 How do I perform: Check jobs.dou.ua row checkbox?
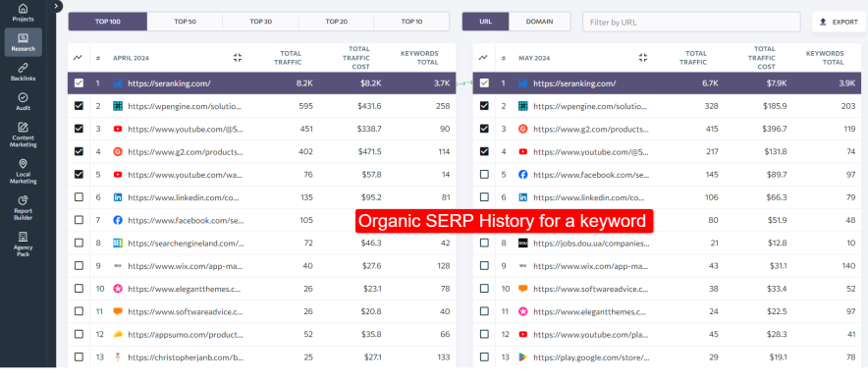pos(484,243)
